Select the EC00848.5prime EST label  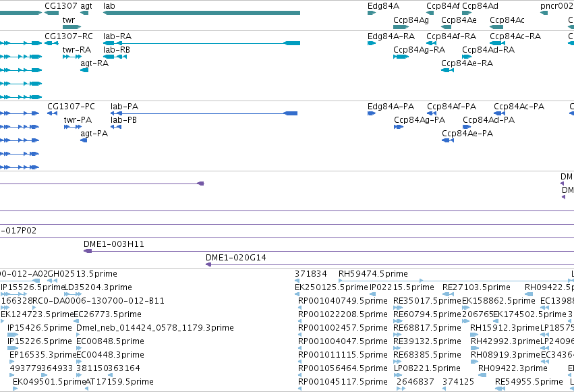click(x=110, y=341)
